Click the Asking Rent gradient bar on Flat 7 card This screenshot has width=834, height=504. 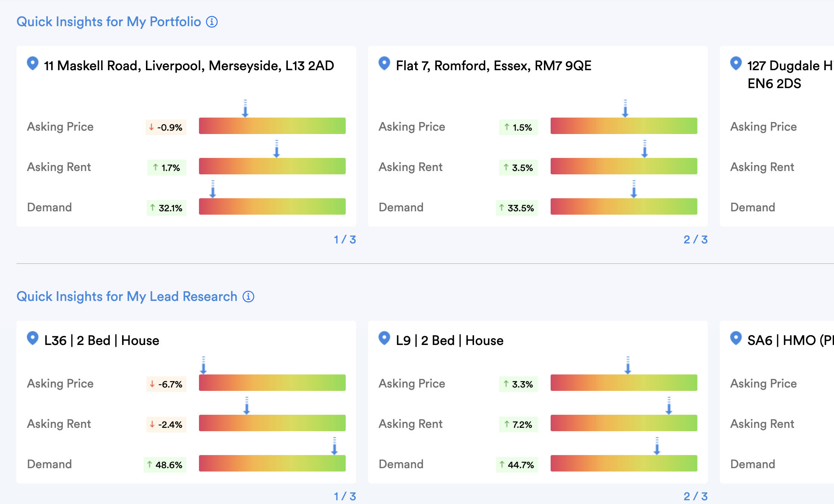coord(624,166)
